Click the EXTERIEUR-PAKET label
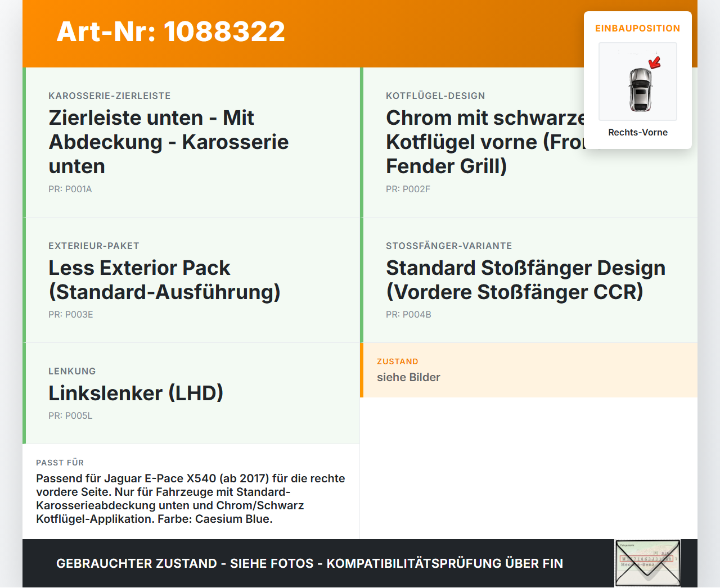This screenshot has height=588, width=720. (94, 246)
